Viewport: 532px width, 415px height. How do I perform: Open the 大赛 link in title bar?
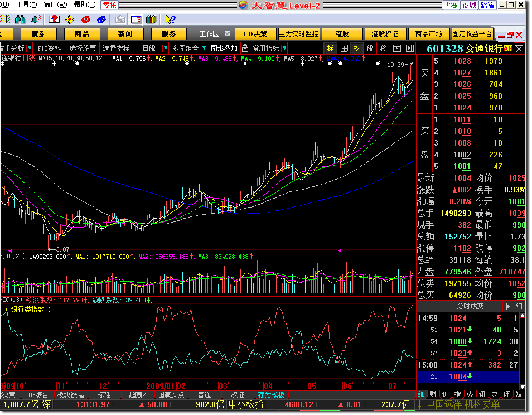451,5
